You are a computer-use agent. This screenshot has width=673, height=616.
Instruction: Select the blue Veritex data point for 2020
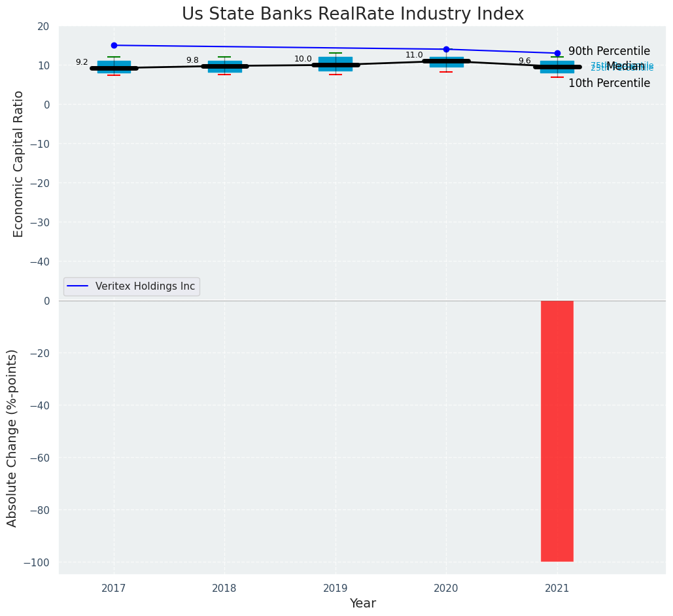tap(446, 49)
